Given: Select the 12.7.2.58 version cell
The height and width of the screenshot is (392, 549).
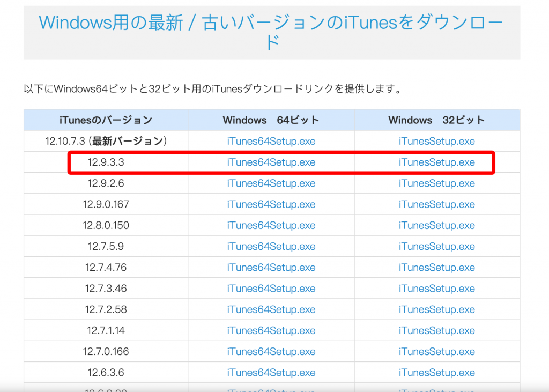Looking at the screenshot, I should pos(106,309).
